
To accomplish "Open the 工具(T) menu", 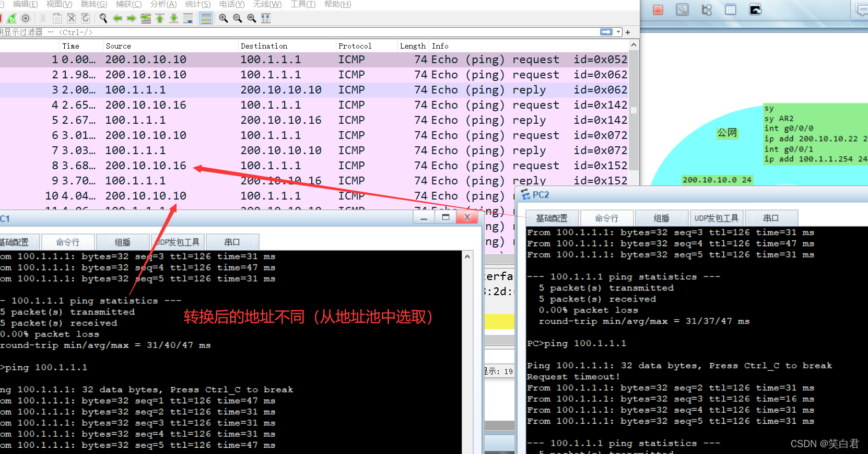I will 303,4.
